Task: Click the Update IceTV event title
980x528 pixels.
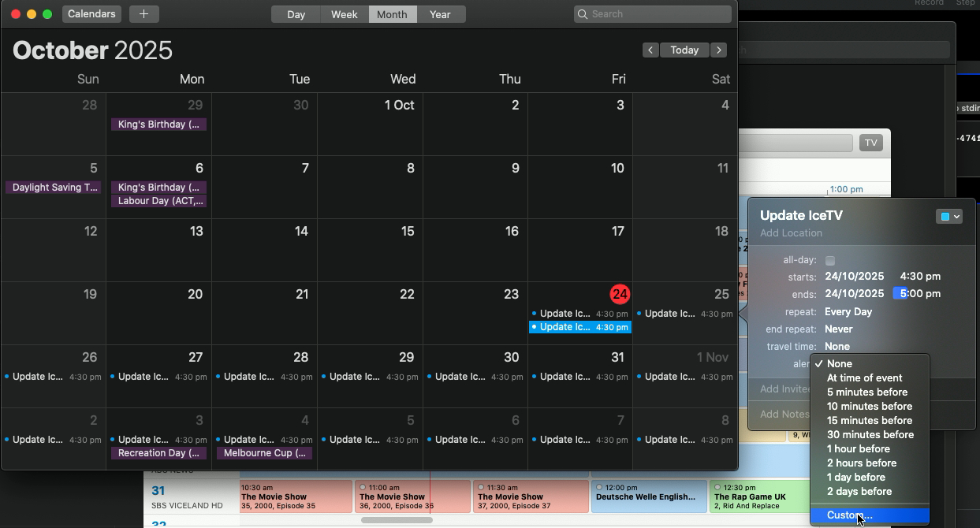Action: (801, 215)
